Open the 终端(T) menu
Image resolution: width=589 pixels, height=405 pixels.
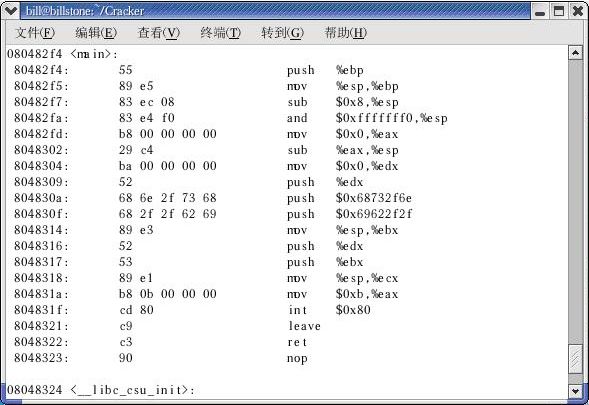click(220, 33)
